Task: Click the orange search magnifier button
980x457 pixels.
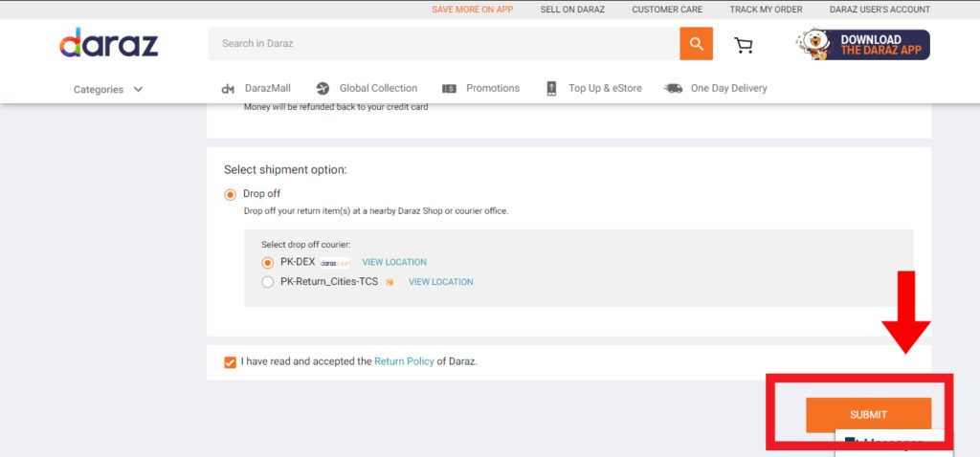Action: pyautogui.click(x=697, y=44)
